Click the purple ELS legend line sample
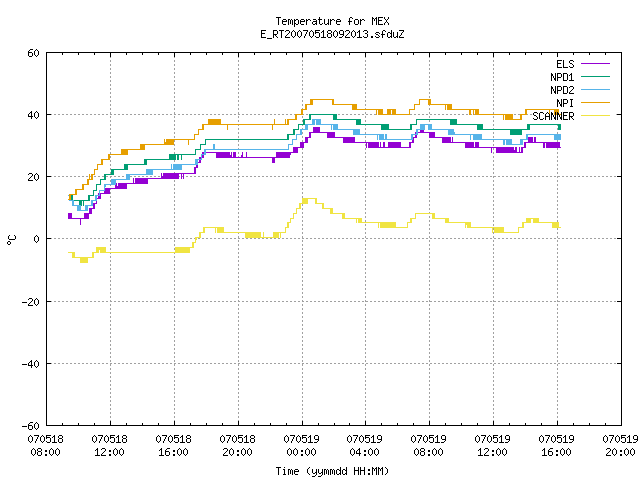This screenshot has height=480, width=640. click(595, 64)
